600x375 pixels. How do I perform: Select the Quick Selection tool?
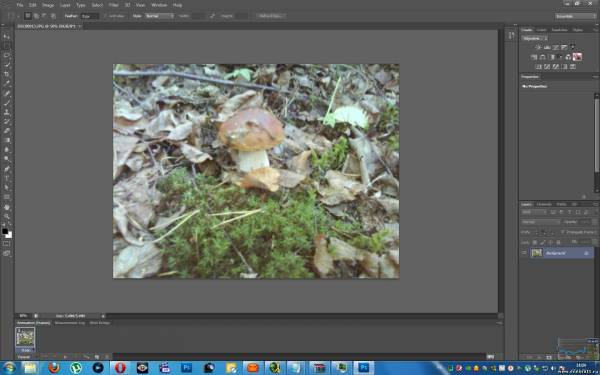7,65
